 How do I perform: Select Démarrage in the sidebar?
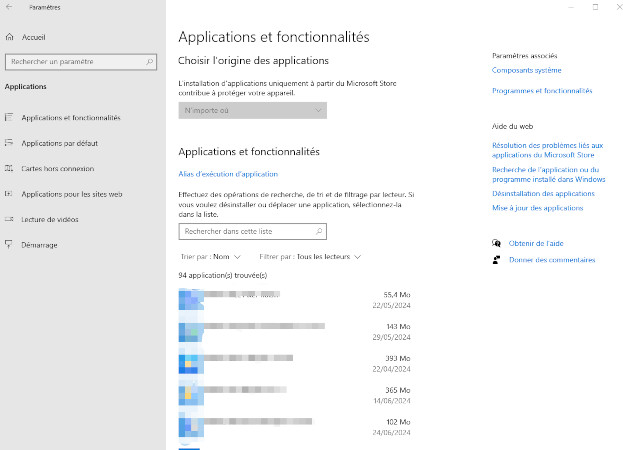tap(39, 245)
